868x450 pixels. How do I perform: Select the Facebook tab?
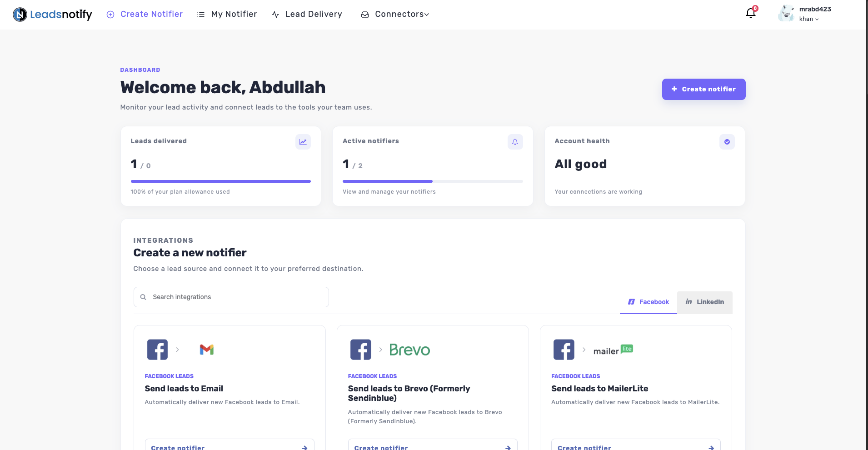click(648, 302)
